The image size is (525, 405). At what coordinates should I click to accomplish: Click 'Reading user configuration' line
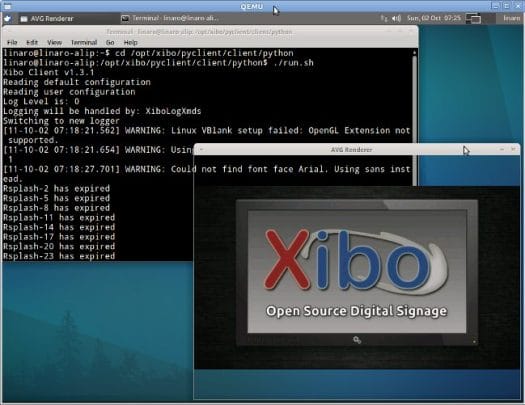pos(69,92)
